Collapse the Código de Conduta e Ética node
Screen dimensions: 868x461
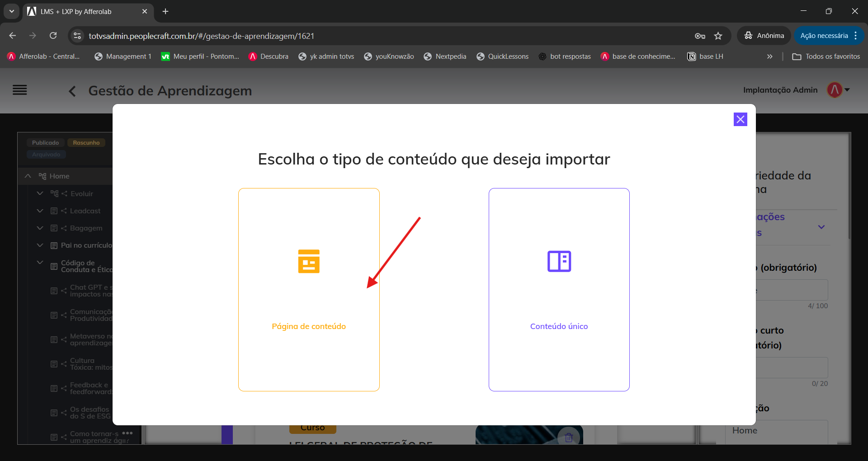click(40, 263)
